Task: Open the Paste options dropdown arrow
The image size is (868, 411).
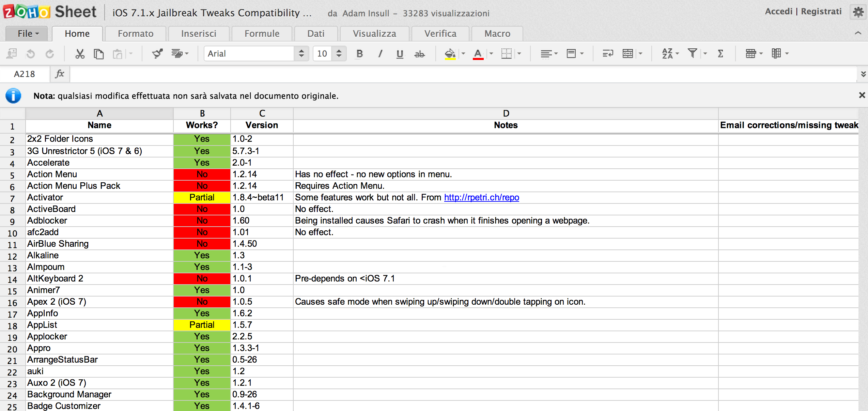Action: pos(131,54)
